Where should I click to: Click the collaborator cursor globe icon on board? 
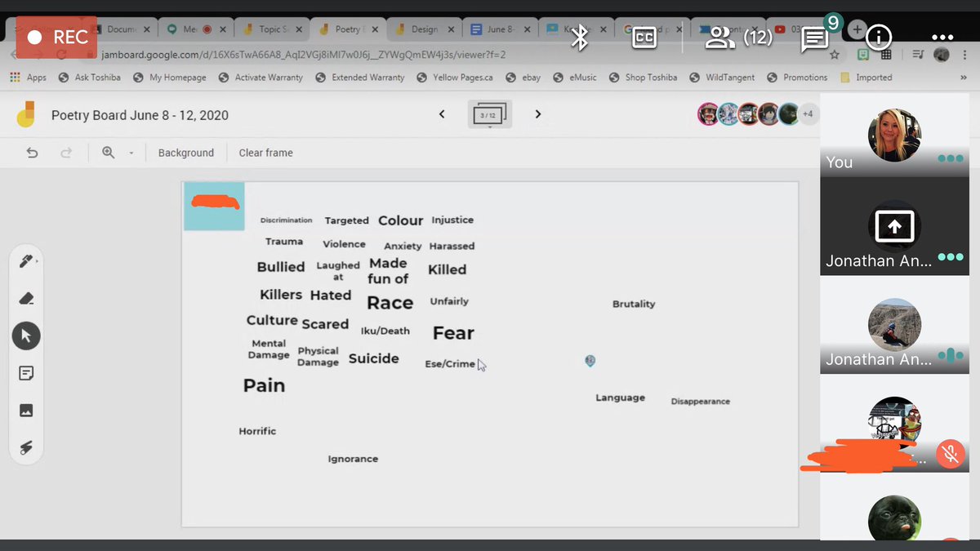click(590, 361)
